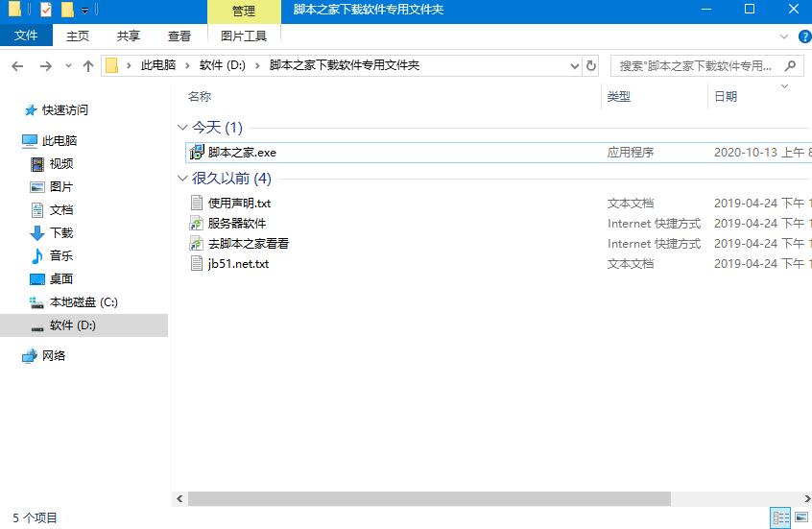Switch to the 主页 ribbon tab
The height and width of the screenshot is (529, 812).
(x=77, y=36)
